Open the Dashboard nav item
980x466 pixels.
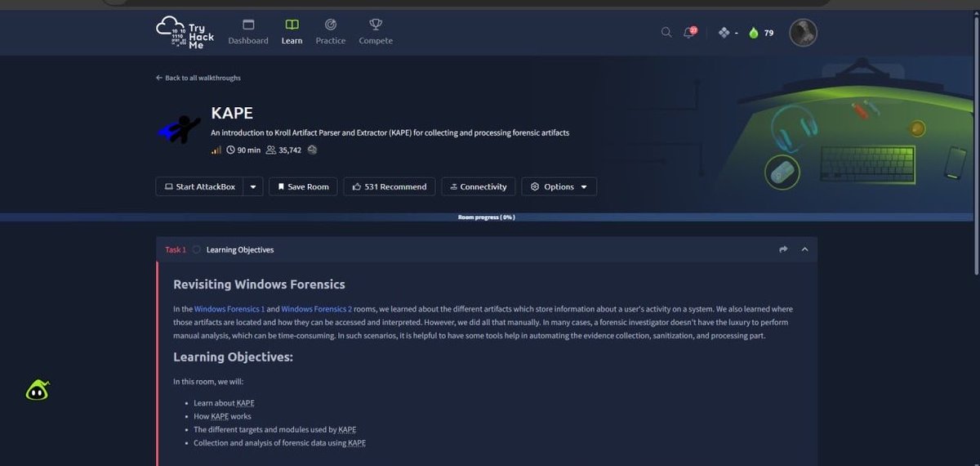tap(248, 32)
